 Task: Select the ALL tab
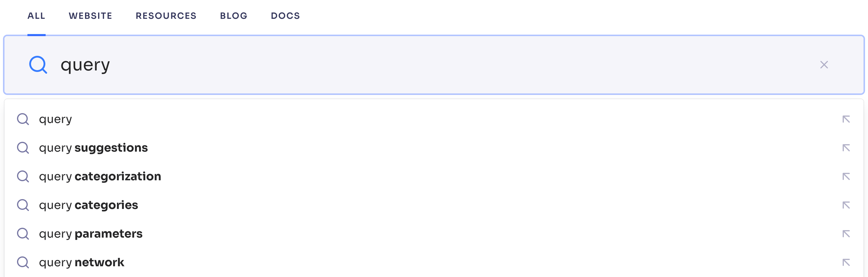click(x=36, y=16)
